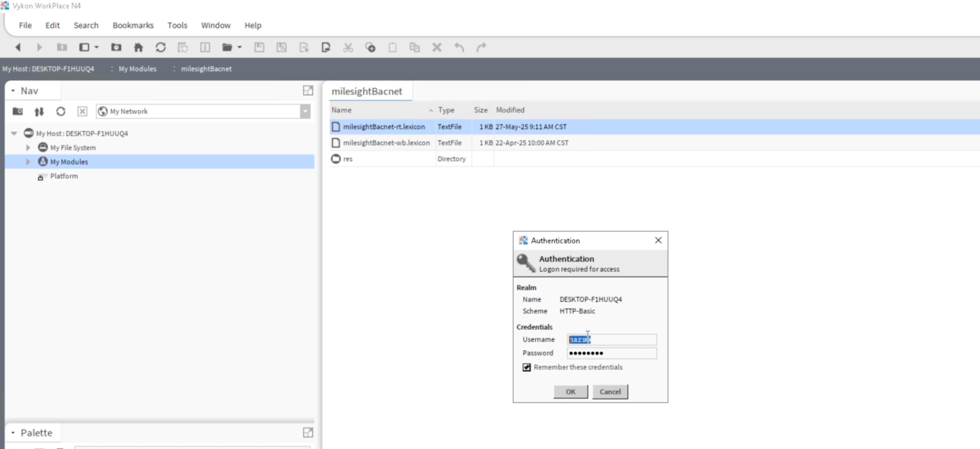
Task: Click Cancel in Authentication dialog
Action: (x=610, y=391)
